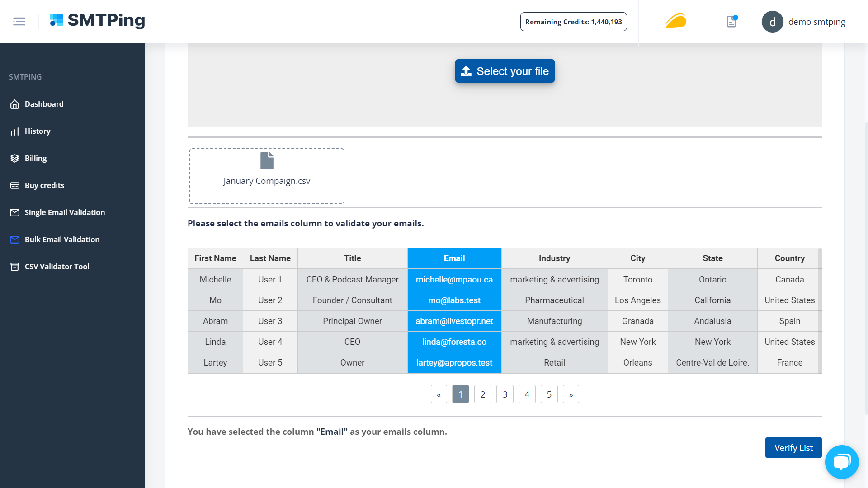
Task: Click the January Compaign.csv file icon
Action: point(267,161)
